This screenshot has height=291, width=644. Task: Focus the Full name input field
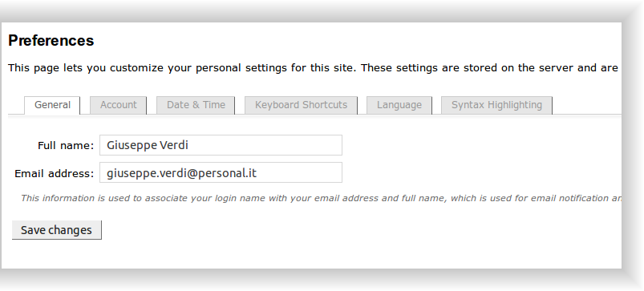(221, 145)
